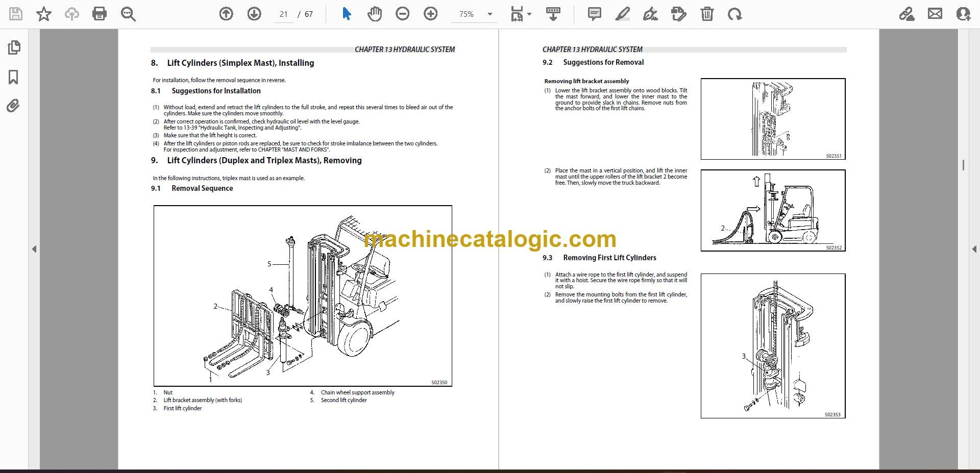Activate the hand pan tool
The height and width of the screenshot is (473, 980).
point(375,14)
